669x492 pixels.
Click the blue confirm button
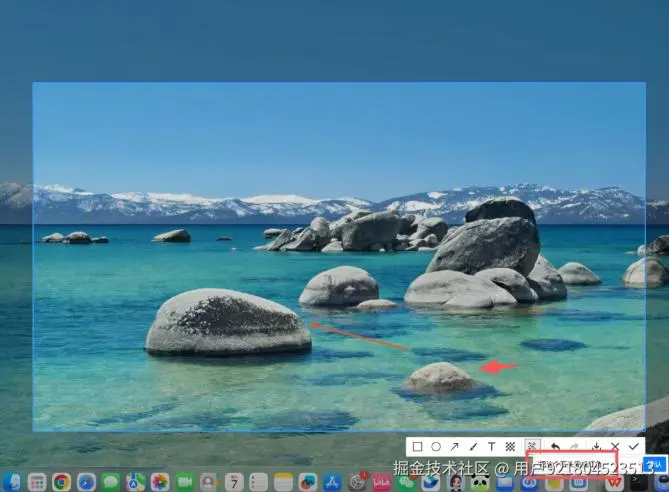[655, 465]
